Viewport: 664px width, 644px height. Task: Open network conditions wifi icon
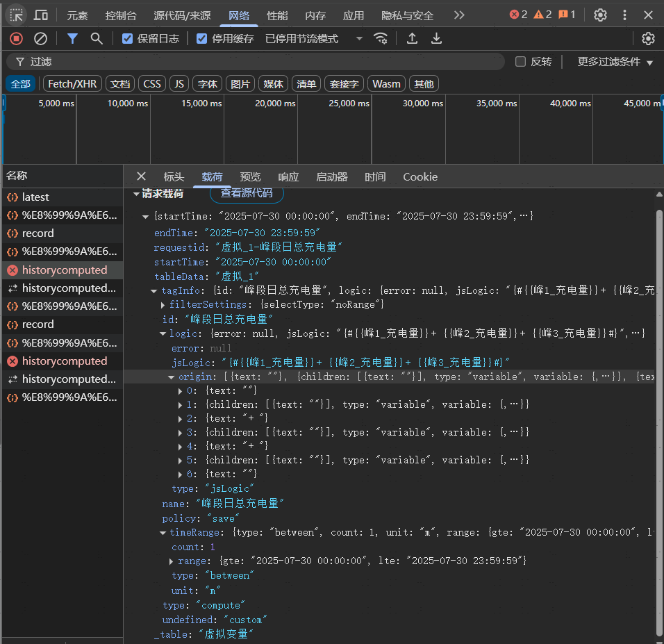(x=381, y=38)
